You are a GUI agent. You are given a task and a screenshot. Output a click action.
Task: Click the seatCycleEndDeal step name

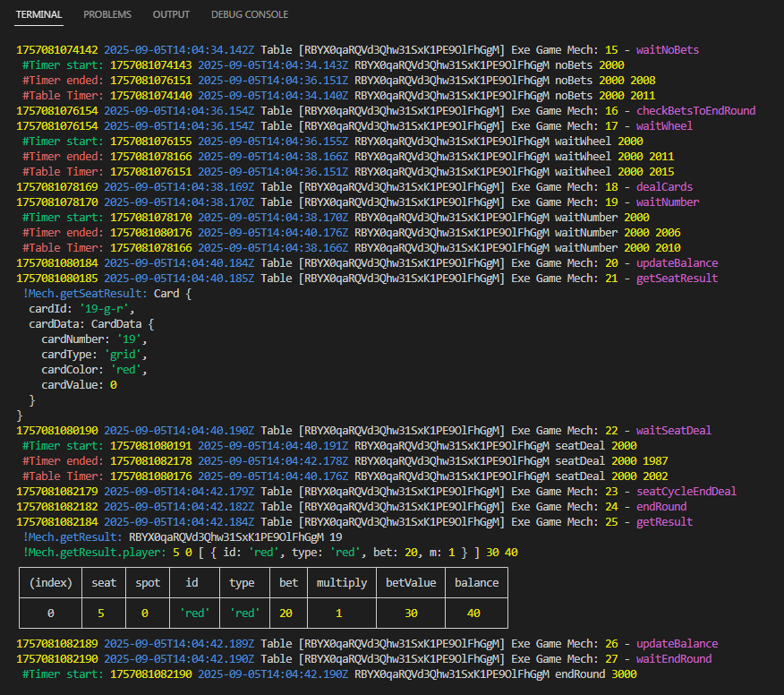pos(686,492)
